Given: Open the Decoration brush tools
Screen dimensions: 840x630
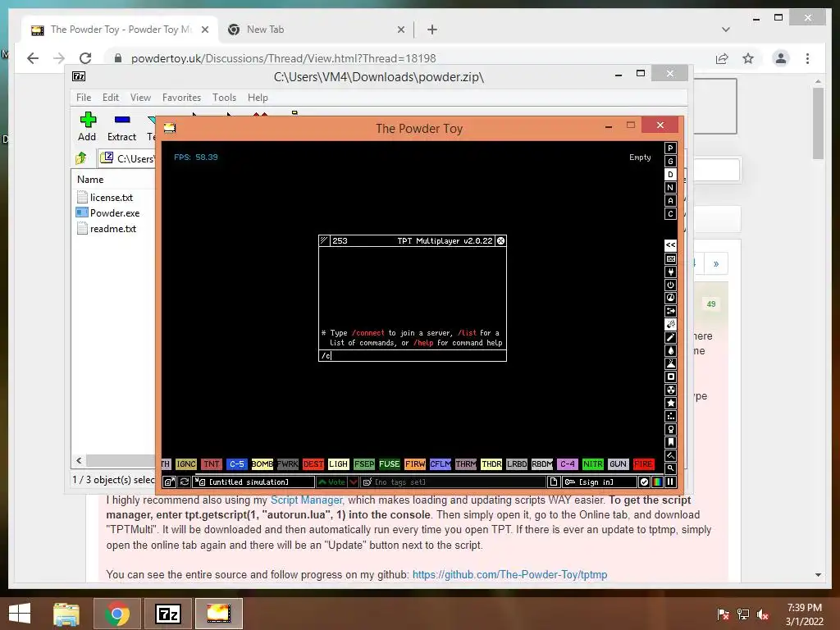Looking at the screenshot, I should pos(670,455).
